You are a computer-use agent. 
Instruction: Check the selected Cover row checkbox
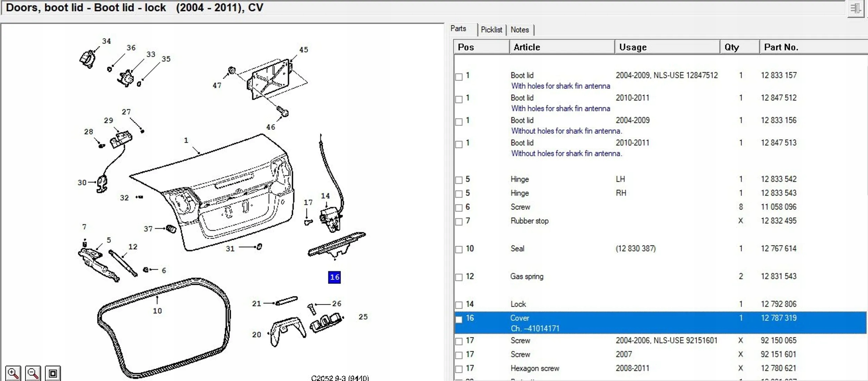459,319
